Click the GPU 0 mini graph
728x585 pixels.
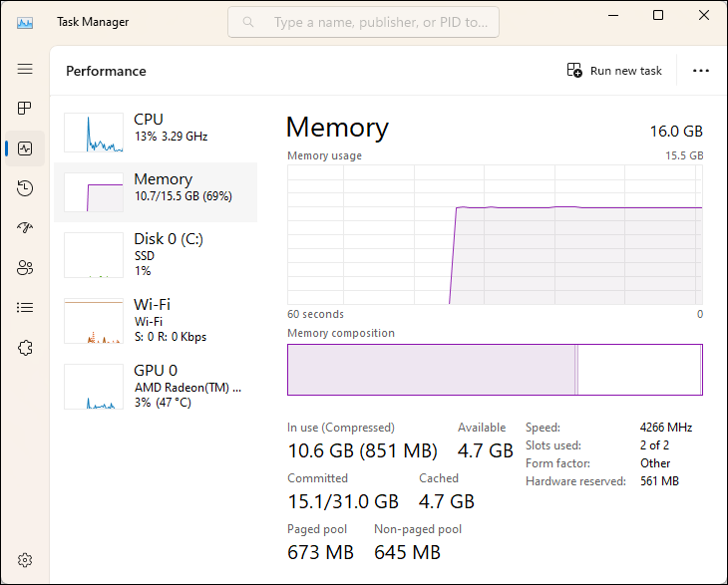(x=94, y=387)
